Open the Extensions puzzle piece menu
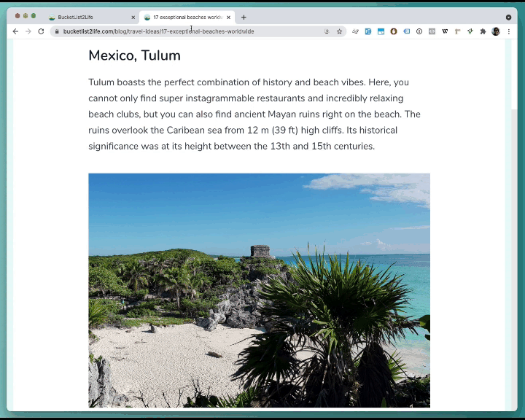The height and width of the screenshot is (420, 525). (483, 31)
